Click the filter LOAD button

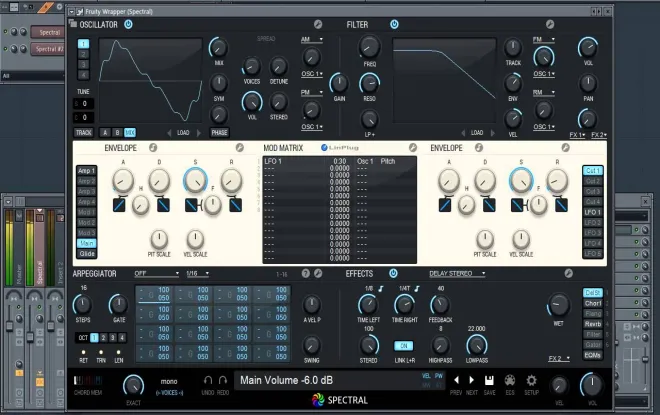(477, 133)
